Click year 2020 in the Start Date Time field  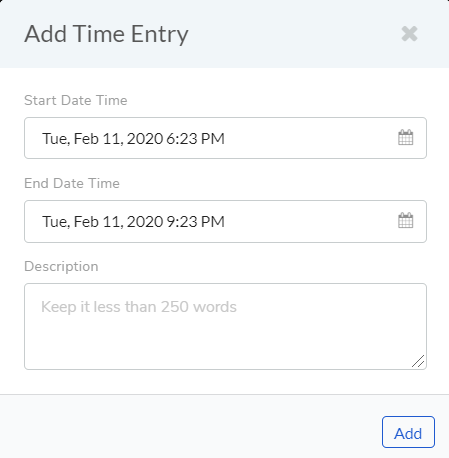(145, 139)
